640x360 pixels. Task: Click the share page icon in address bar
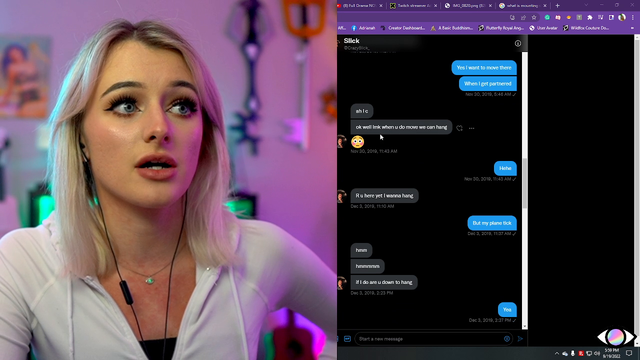click(523, 18)
